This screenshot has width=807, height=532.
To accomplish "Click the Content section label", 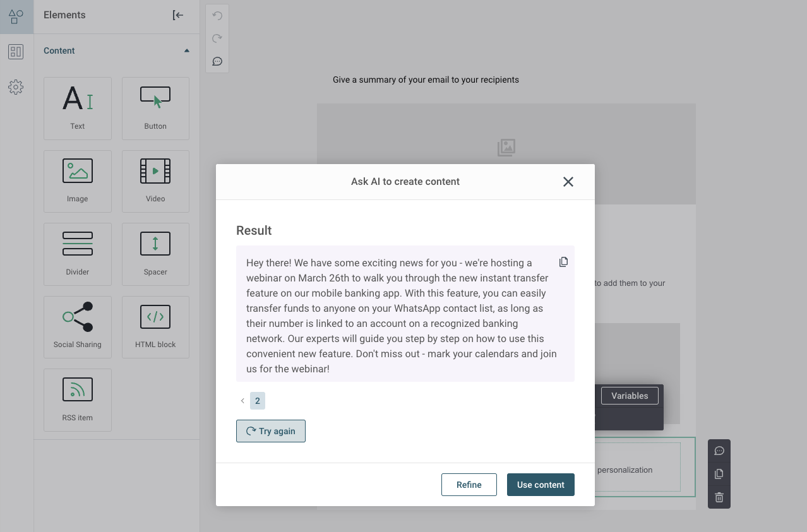I will click(59, 50).
